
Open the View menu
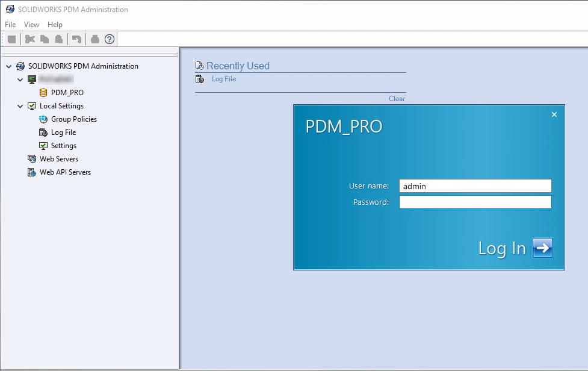31,24
